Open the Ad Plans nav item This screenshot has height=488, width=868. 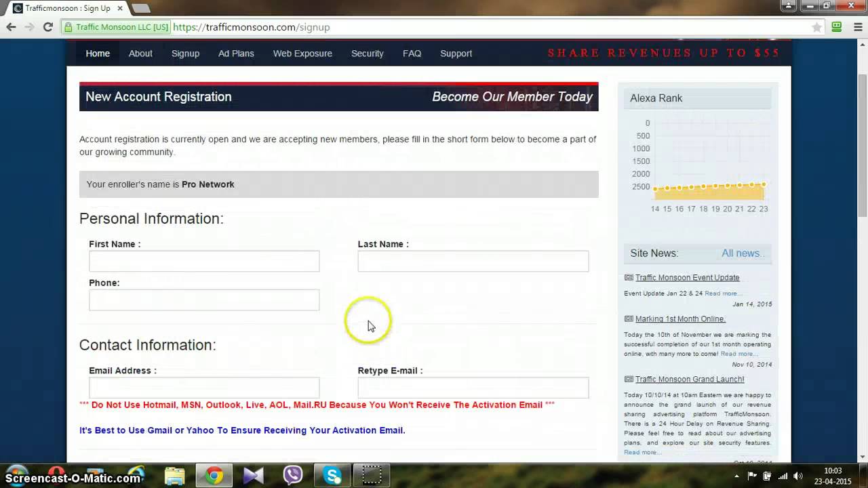(x=236, y=54)
